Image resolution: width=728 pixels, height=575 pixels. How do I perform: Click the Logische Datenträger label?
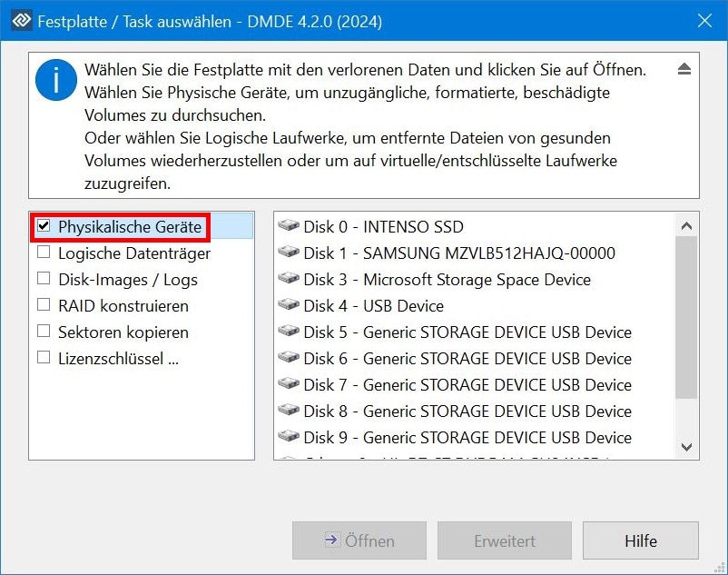tap(134, 253)
